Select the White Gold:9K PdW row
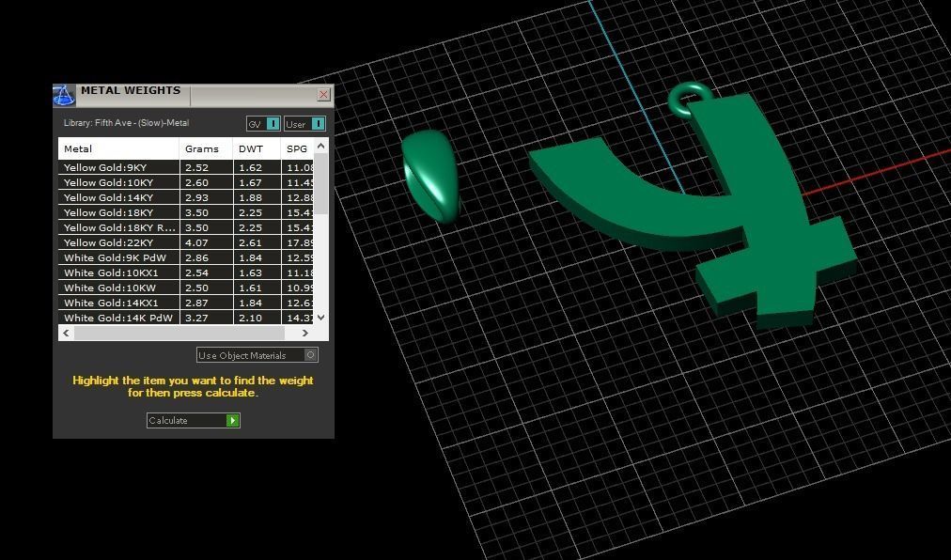The height and width of the screenshot is (560, 951). coord(186,257)
